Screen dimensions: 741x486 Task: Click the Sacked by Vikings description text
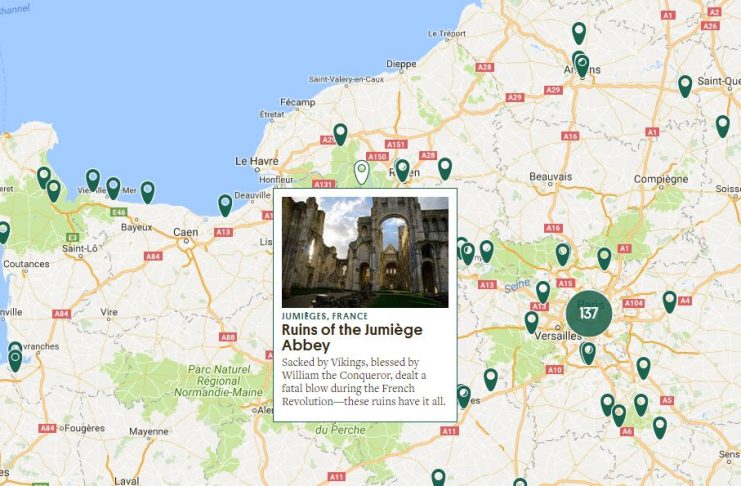click(363, 382)
